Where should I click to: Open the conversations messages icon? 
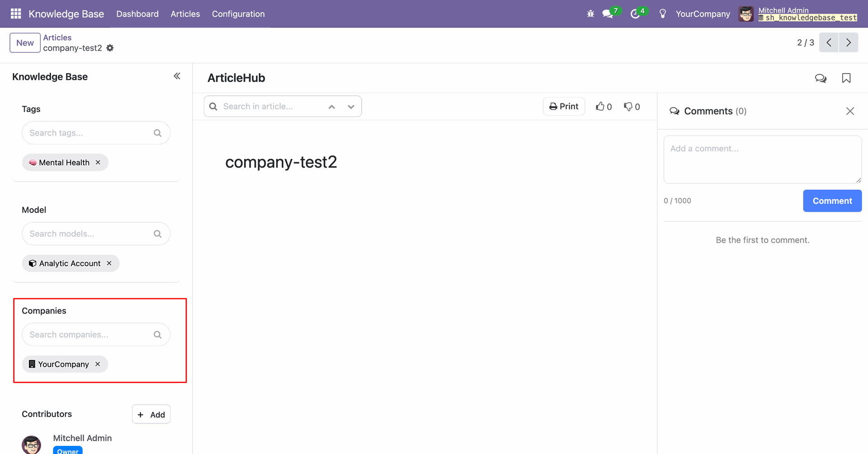click(608, 14)
